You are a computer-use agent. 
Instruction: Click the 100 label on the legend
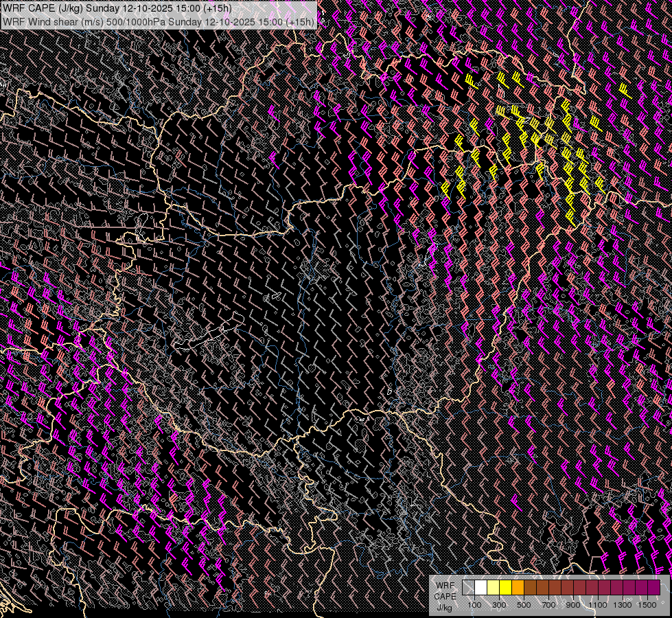pyautogui.click(x=474, y=605)
